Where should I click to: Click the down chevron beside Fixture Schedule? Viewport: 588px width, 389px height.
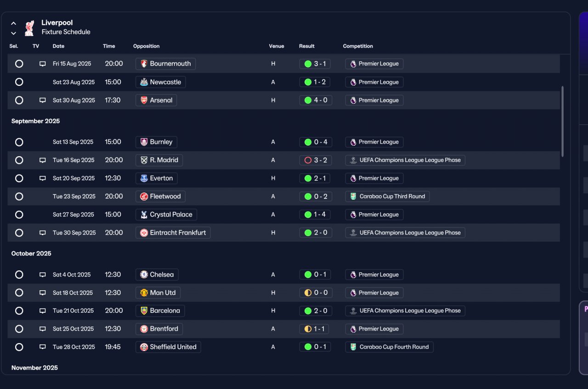pyautogui.click(x=13, y=33)
